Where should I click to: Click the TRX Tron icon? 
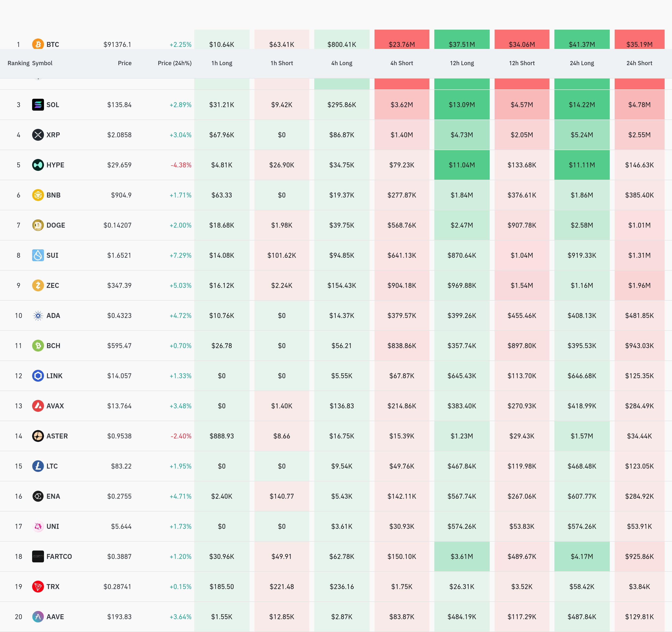tap(38, 586)
